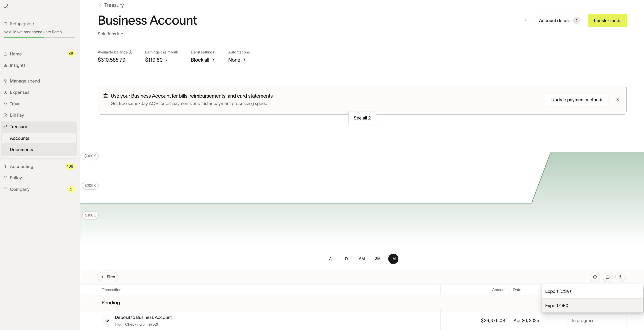Image resolution: width=644 pixels, height=330 pixels.
Task: Click the $29,376.08 amount
Action: [x=493, y=320]
